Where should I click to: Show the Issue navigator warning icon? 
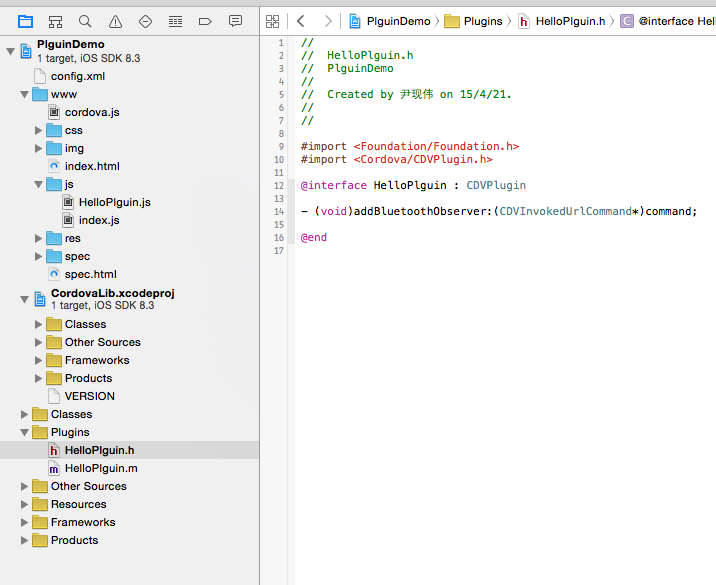click(115, 21)
